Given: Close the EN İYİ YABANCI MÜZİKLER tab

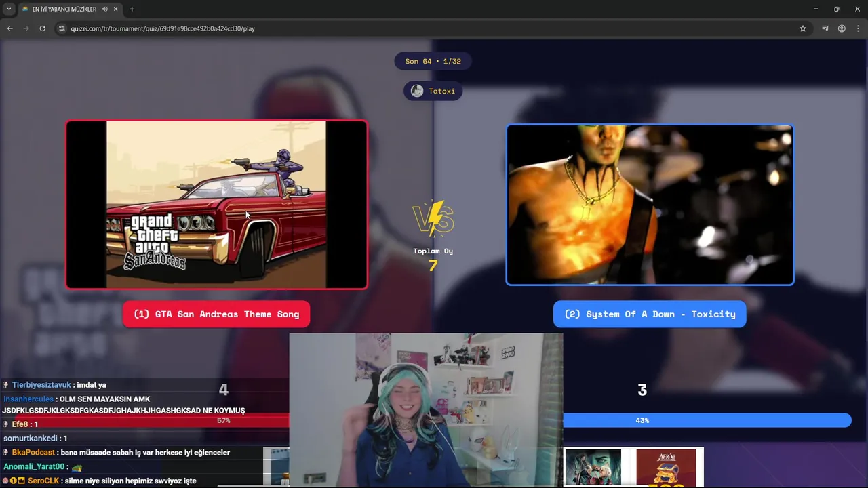Looking at the screenshot, I should pos(115,9).
